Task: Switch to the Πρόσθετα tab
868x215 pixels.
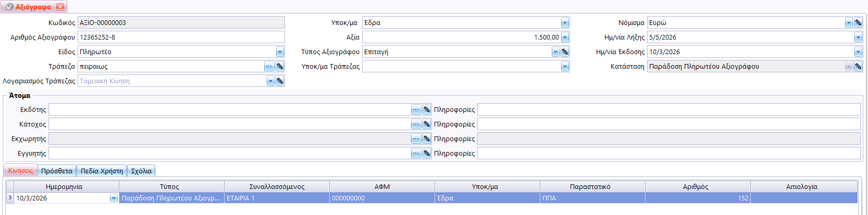Action: (x=57, y=171)
